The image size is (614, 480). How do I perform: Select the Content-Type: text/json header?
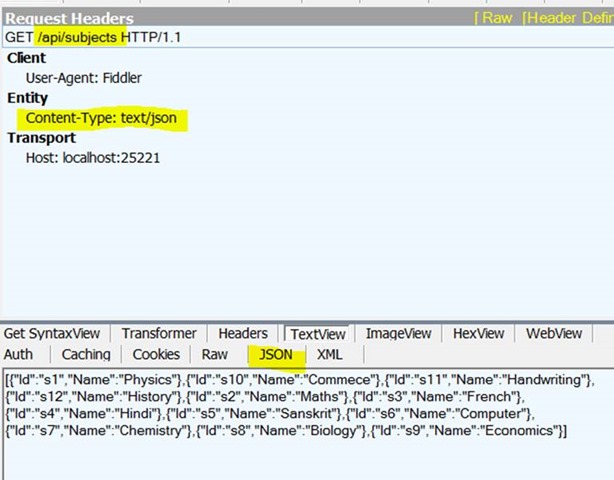(x=101, y=118)
